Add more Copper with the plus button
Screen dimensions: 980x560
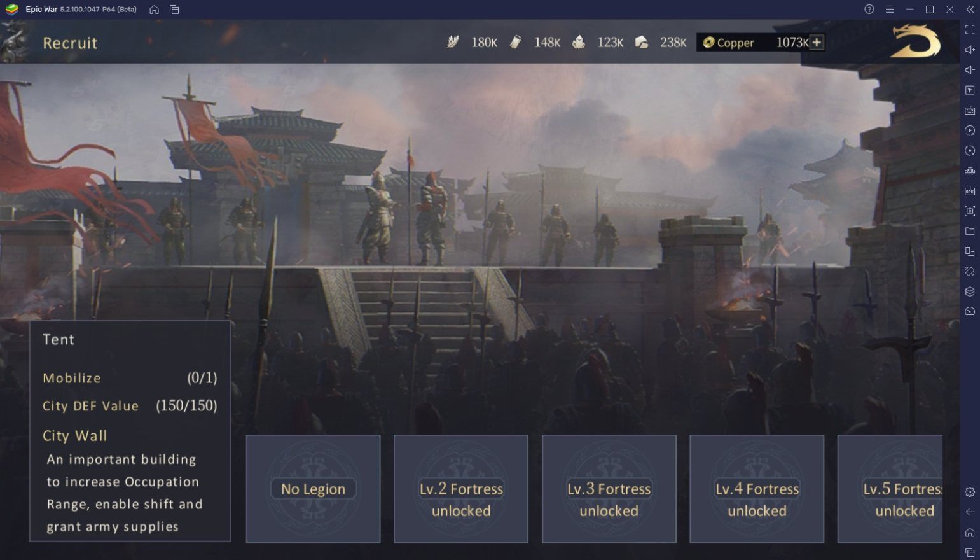(x=817, y=43)
